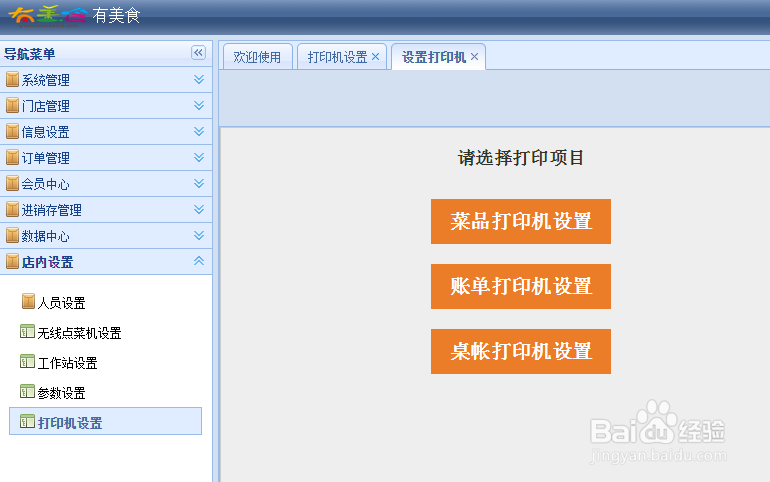The image size is (770, 482).
Task: Click the 导航菜单 panel title
Action: click(x=29, y=54)
